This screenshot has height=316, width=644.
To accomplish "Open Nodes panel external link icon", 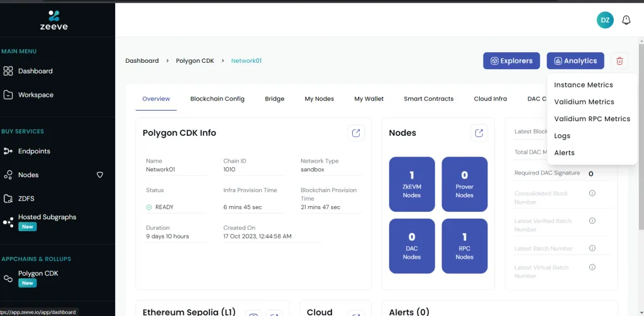I will pos(479,133).
